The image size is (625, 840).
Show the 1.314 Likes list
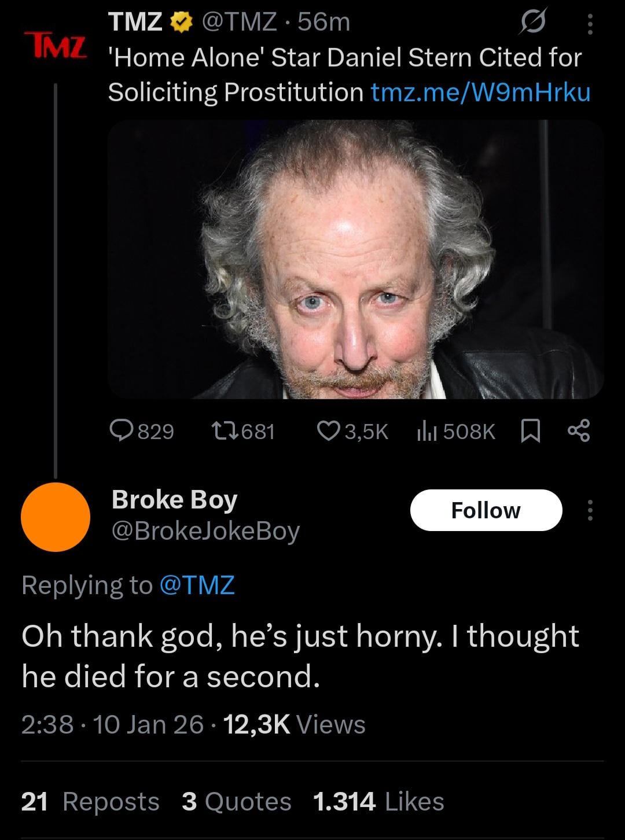[378, 802]
